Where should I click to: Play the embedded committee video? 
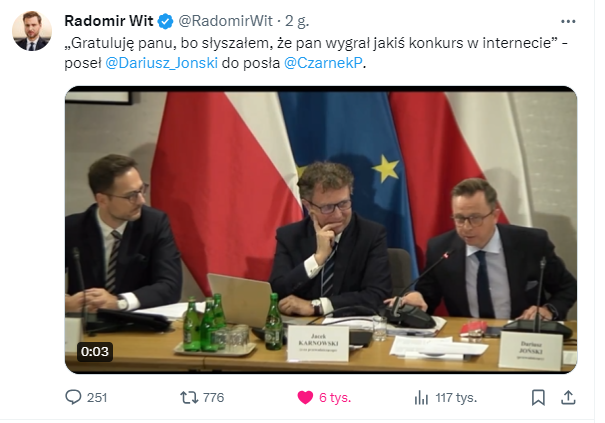[x=321, y=230]
